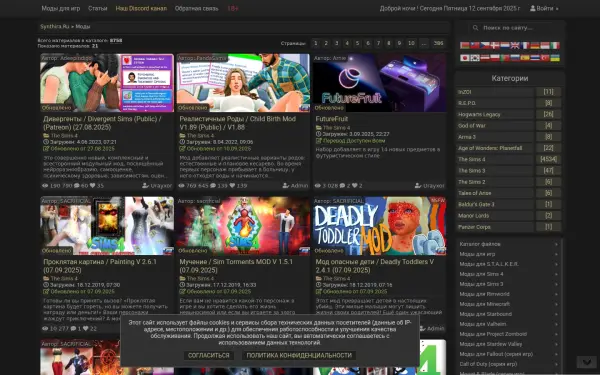Click the search magnifier icon

(475, 28)
